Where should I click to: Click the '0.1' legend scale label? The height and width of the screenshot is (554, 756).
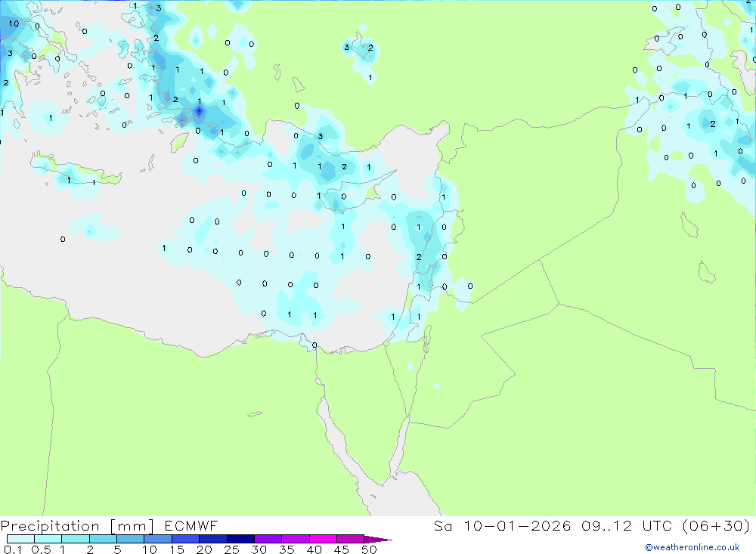13,549
